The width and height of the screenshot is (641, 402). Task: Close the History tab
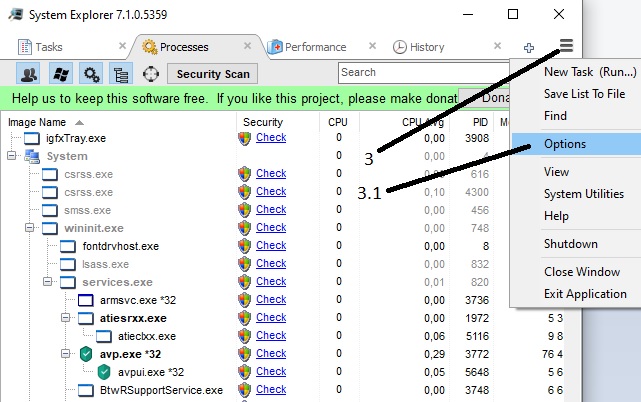pos(497,46)
